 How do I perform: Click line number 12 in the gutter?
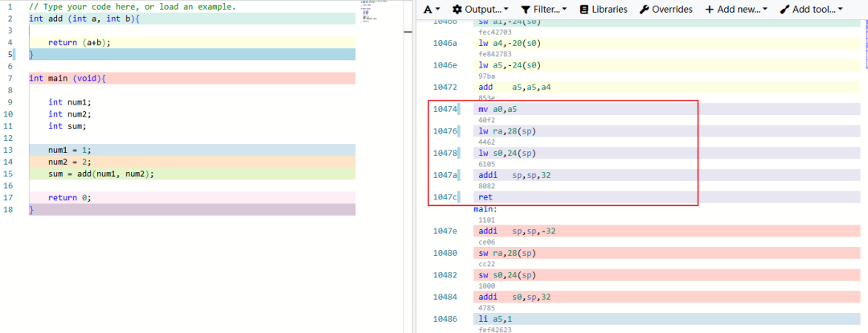tap(10, 138)
